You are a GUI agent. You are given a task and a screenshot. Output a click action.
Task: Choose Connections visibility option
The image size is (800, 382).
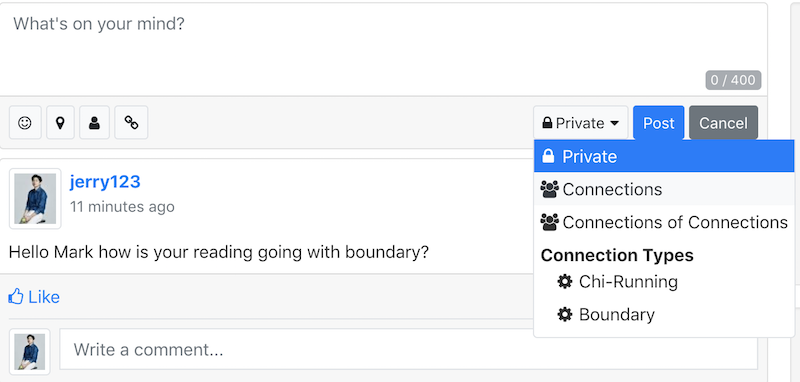coord(664,189)
